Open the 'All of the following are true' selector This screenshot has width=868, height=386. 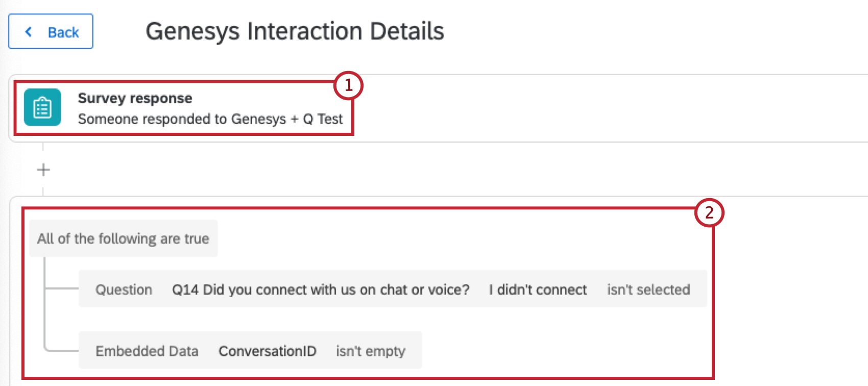123,238
